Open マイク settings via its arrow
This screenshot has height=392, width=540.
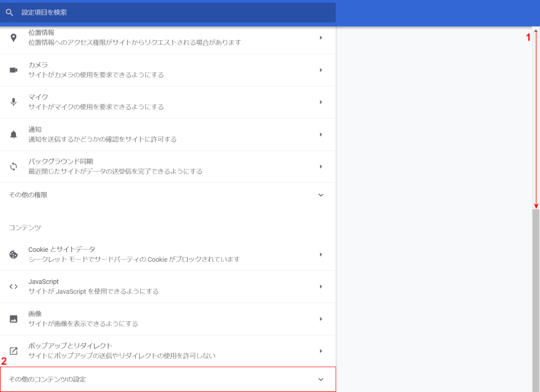320,102
